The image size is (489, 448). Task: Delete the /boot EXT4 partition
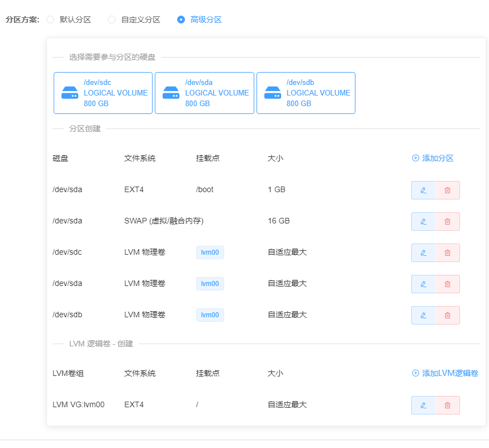pos(448,190)
